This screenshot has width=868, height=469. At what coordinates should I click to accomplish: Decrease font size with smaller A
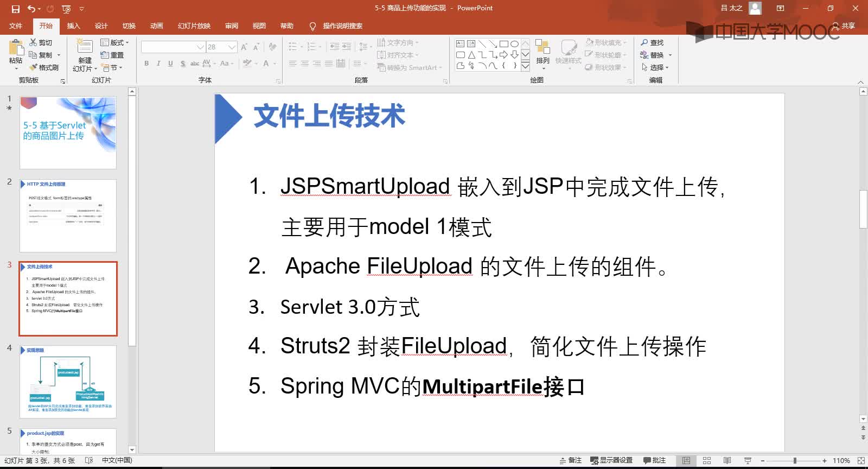pyautogui.click(x=256, y=47)
